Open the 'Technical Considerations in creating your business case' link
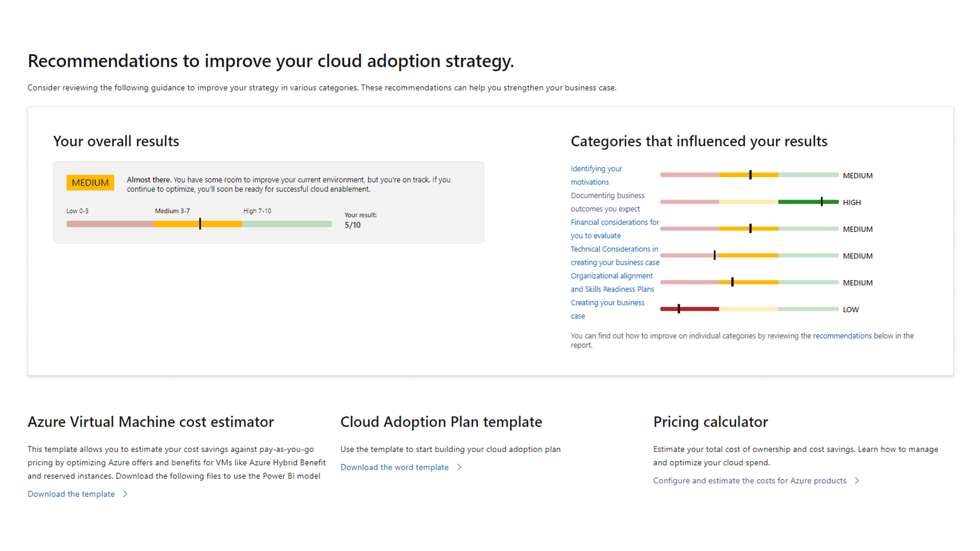980x551 pixels. (614, 249)
